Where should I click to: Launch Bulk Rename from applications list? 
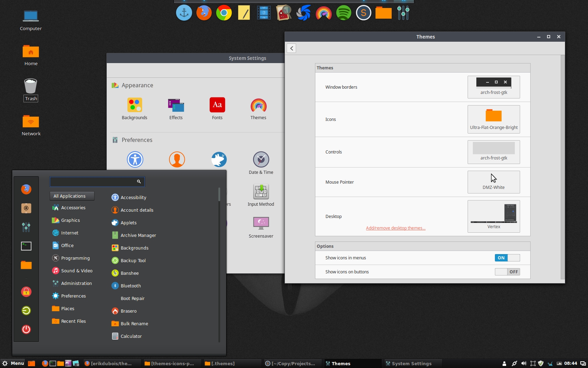pyautogui.click(x=130, y=324)
